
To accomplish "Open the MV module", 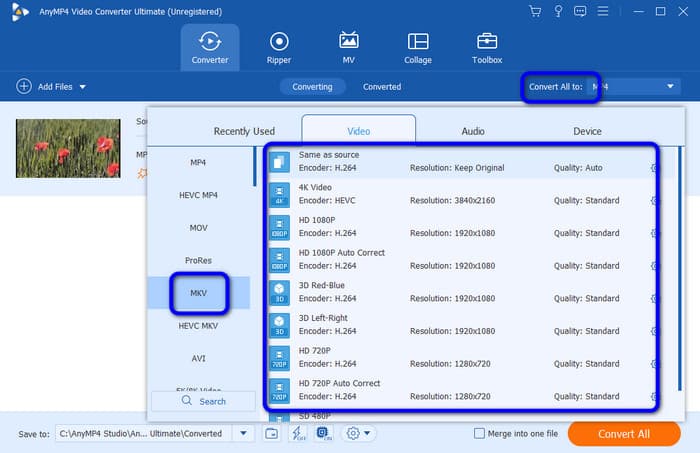I will (348, 48).
